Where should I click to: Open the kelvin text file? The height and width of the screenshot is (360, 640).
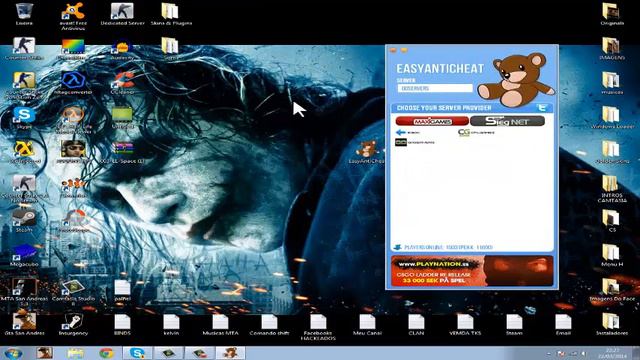tap(171, 324)
